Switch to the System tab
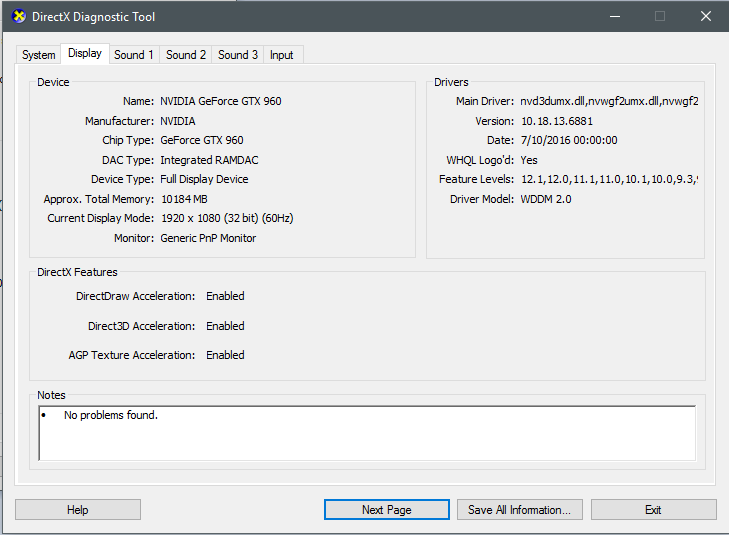This screenshot has height=535, width=729. tap(39, 55)
